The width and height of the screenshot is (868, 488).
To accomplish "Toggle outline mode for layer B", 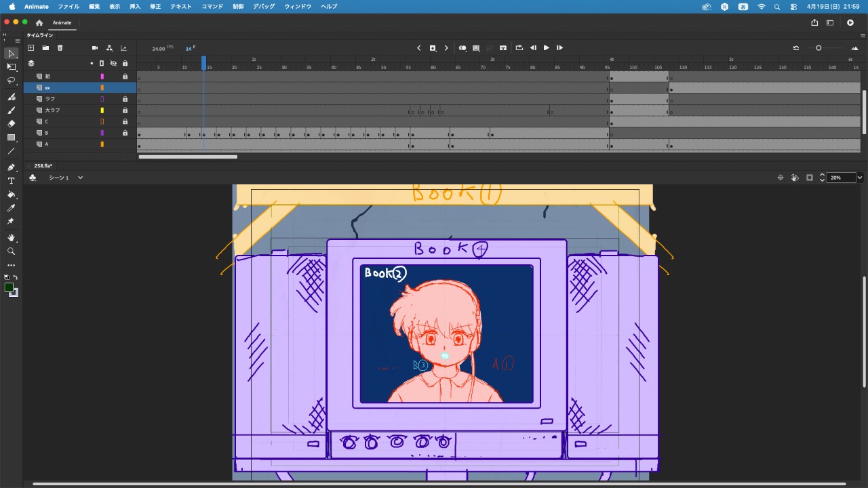I will tap(102, 133).
